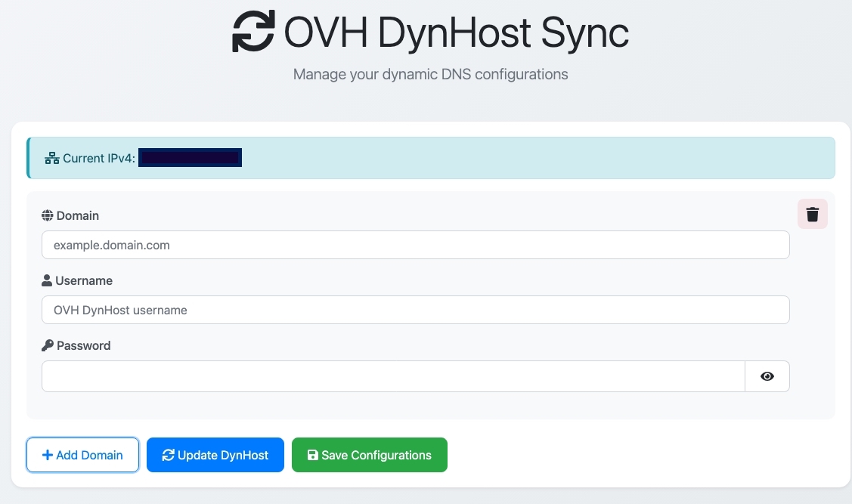
Task: Focus the Password input field
Action: 393,376
